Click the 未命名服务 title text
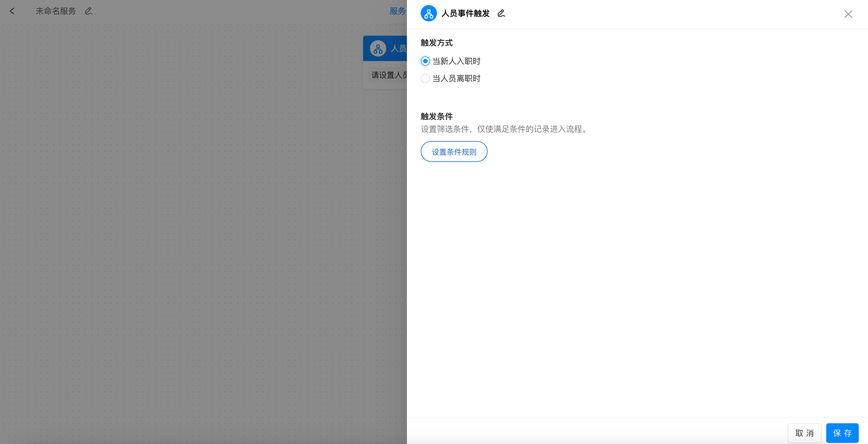The width and height of the screenshot is (868, 444). 56,11
